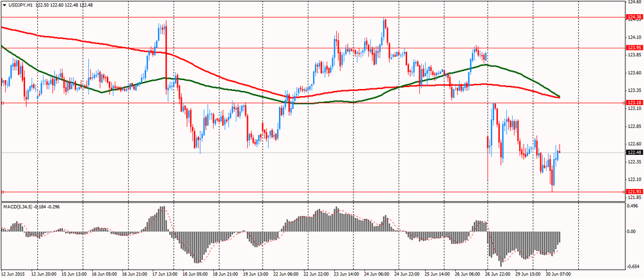
Task: Click the black 122.48 current price tag
Action: point(634,153)
